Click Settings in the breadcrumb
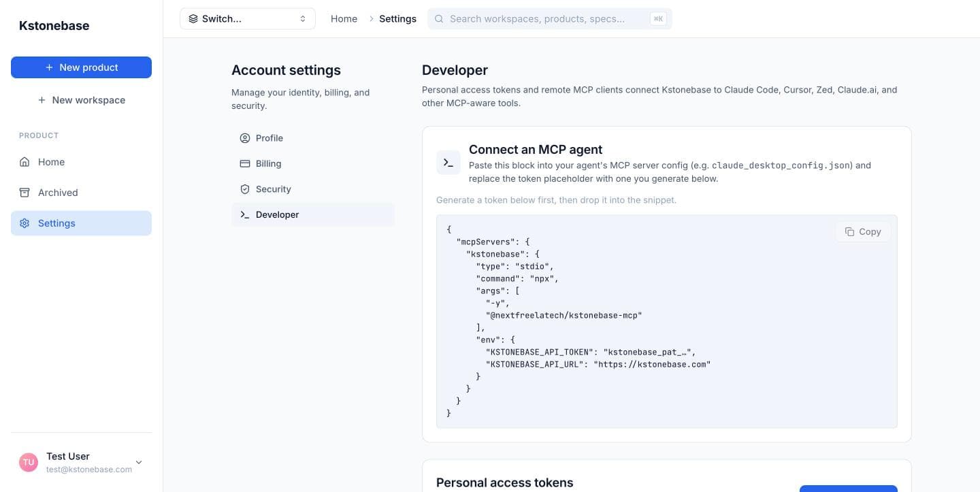Image resolution: width=980 pixels, height=492 pixels. [397, 19]
